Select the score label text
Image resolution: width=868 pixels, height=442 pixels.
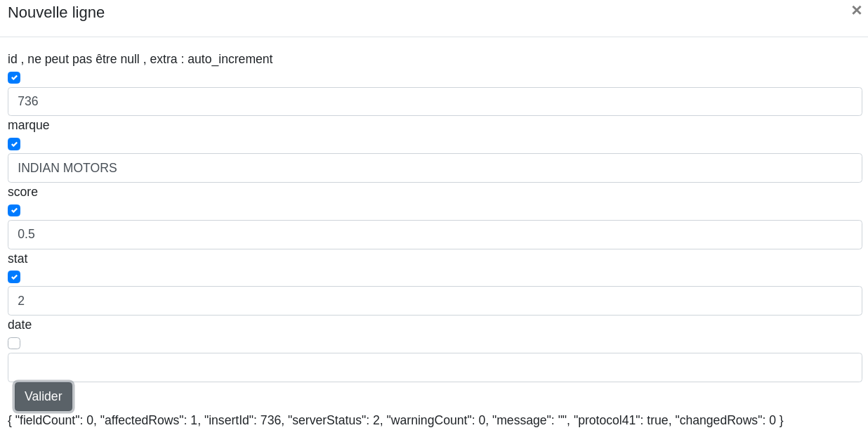[23, 192]
